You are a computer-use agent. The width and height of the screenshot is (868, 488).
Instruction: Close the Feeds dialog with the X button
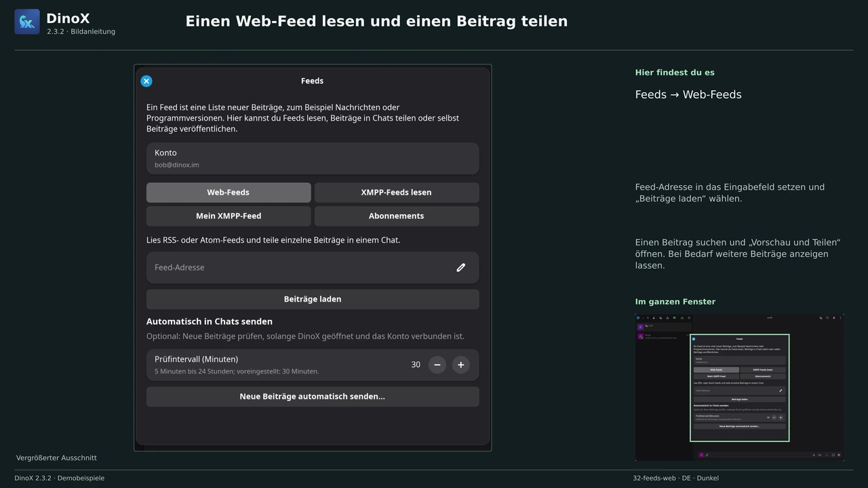coord(146,81)
